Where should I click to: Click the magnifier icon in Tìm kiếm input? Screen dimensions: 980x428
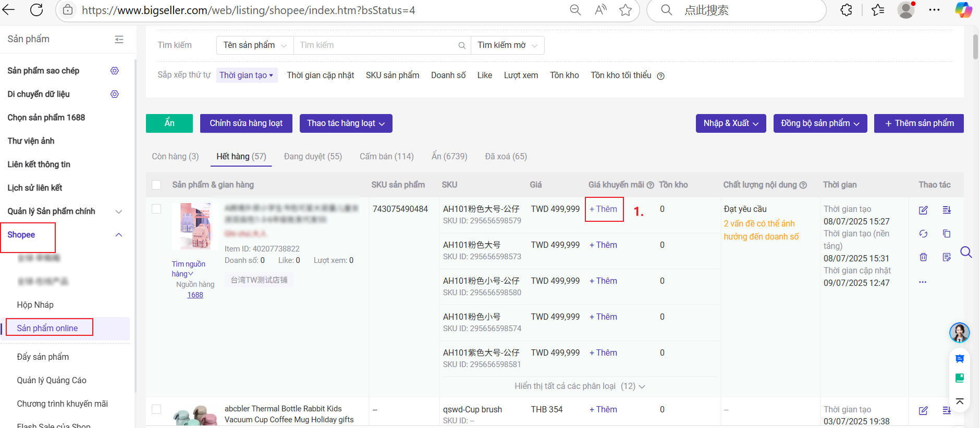point(462,46)
